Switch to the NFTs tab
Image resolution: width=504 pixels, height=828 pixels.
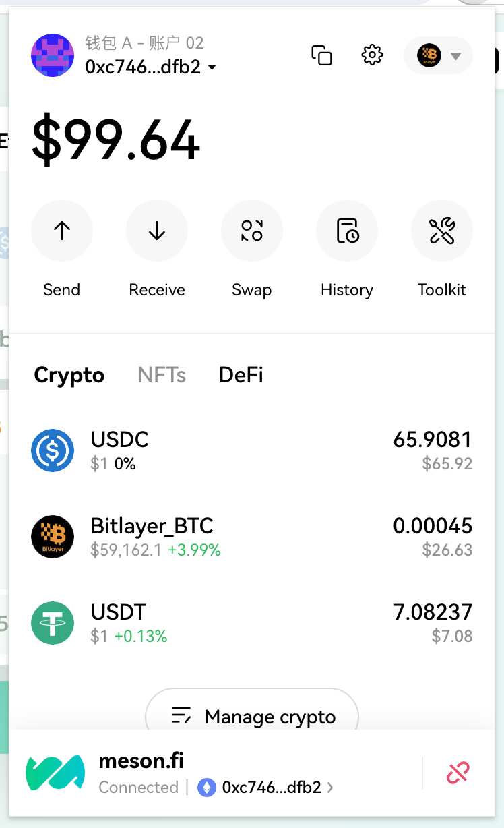[x=162, y=375]
